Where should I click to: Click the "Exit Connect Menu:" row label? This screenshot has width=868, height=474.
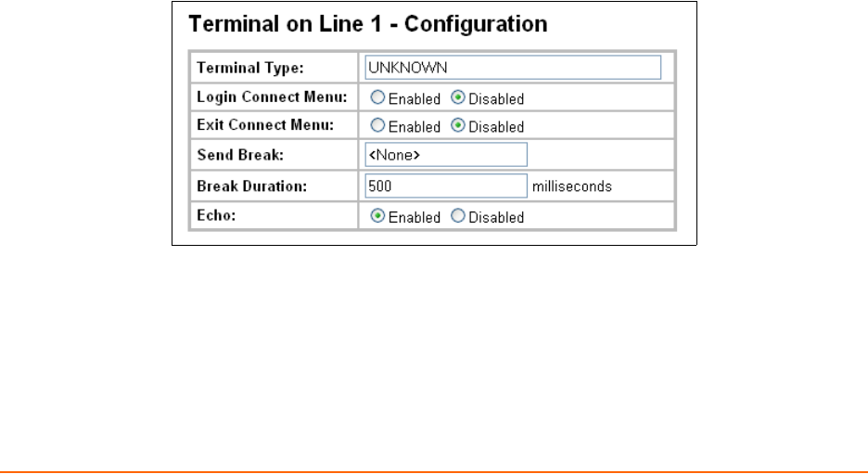(255, 126)
